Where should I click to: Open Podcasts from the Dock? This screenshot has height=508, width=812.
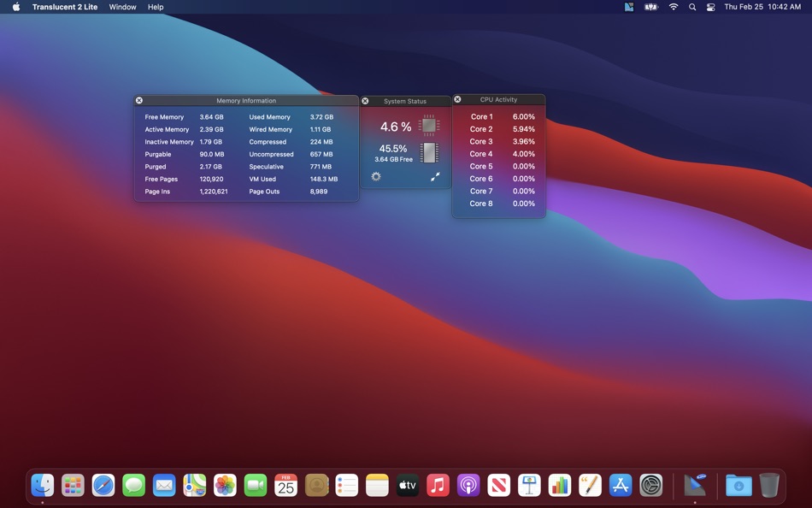tap(468, 486)
